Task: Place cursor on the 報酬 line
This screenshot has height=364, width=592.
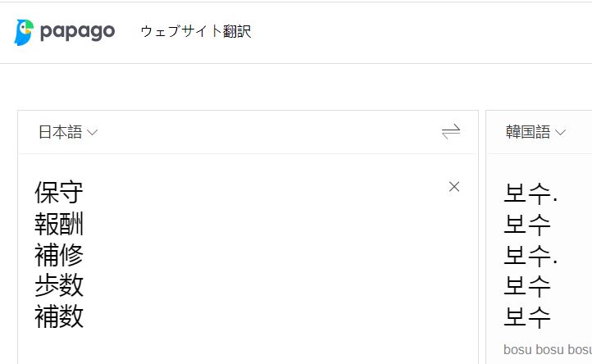Action: coord(59,225)
